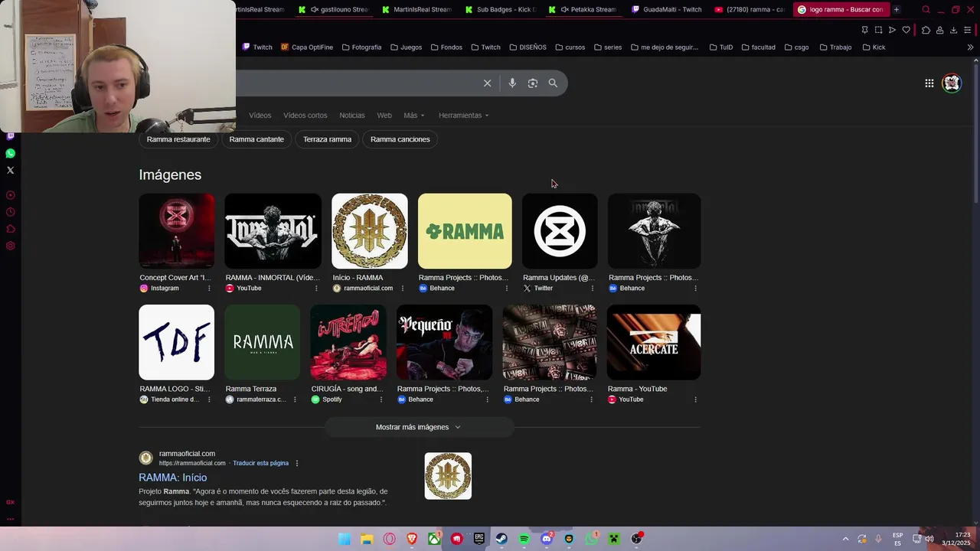The width and height of the screenshot is (980, 551).
Task: Open Brave browser from the taskbar
Action: pyautogui.click(x=412, y=539)
